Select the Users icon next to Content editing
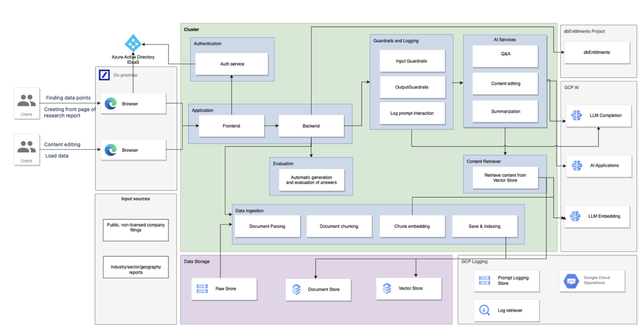The height and width of the screenshot is (334, 644). pyautogui.click(x=27, y=147)
